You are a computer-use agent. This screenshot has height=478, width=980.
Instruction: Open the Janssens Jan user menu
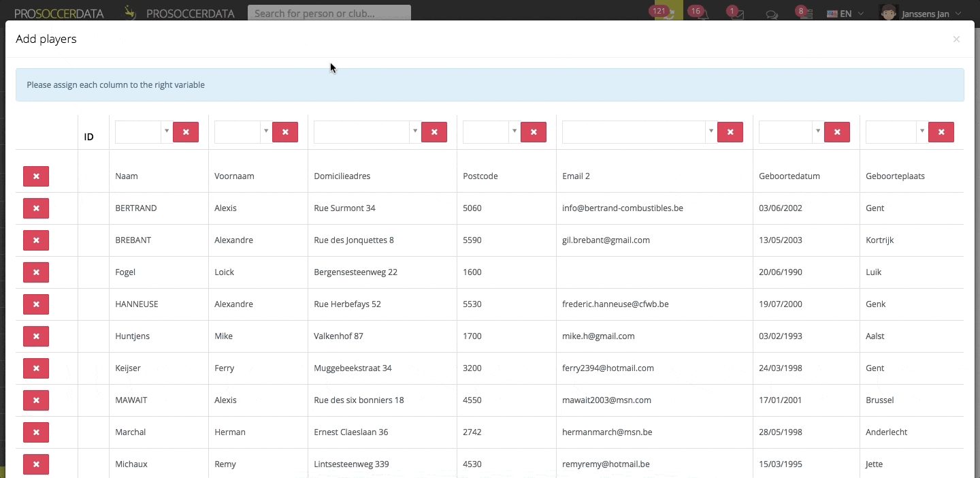click(x=931, y=14)
